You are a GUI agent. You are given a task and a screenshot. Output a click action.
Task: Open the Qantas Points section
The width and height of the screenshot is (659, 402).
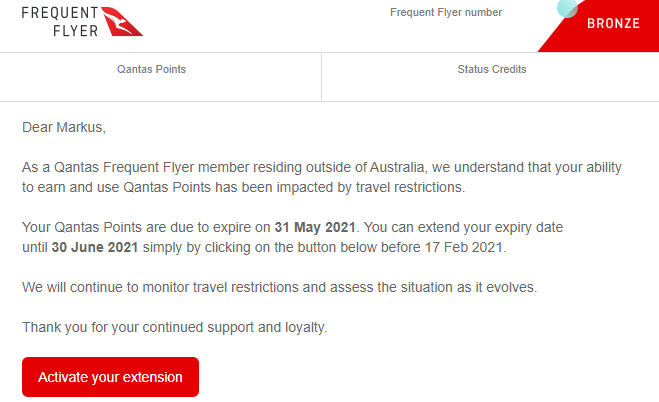[x=151, y=69]
